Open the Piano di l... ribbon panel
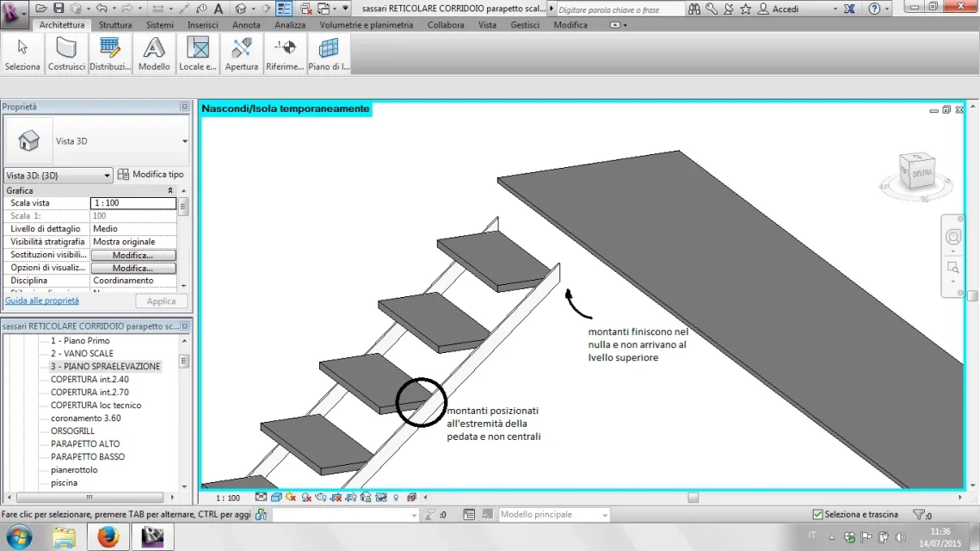 [x=329, y=54]
